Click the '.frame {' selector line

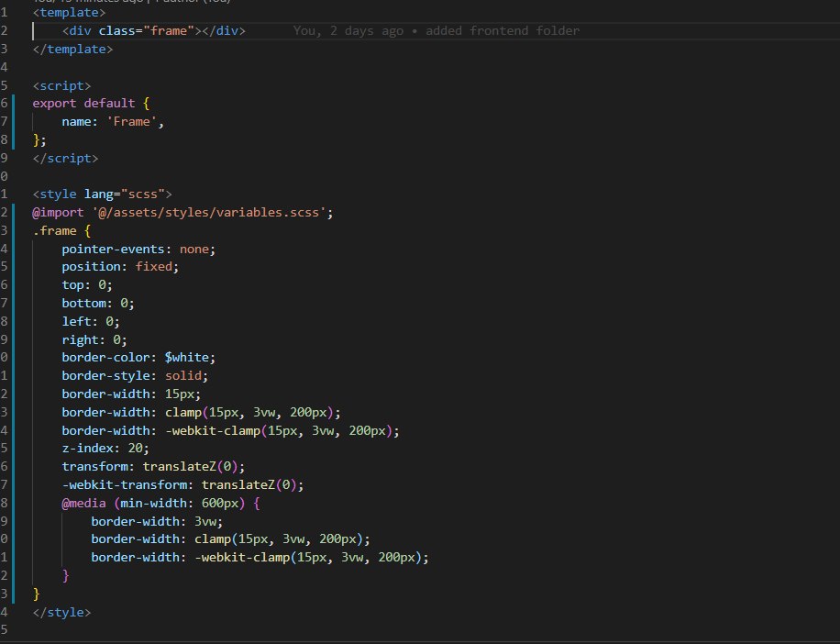(x=61, y=231)
